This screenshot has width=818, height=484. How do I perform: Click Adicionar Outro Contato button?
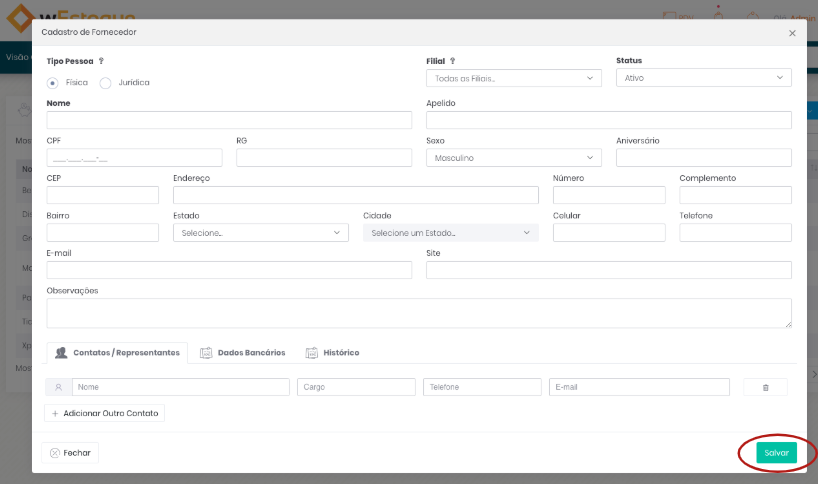tap(105, 413)
